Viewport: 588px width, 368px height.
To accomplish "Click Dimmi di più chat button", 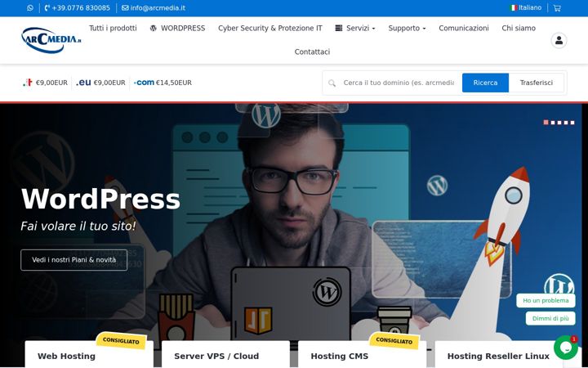I will pyautogui.click(x=550, y=318).
